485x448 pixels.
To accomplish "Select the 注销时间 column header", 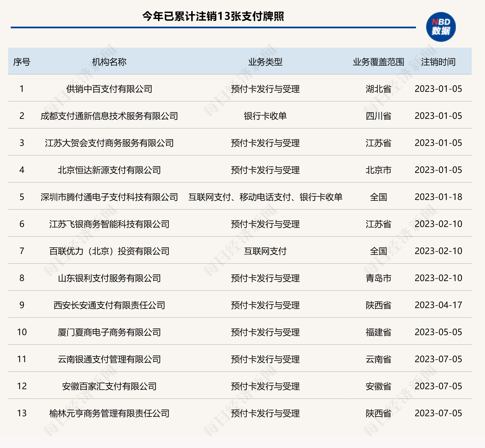I will point(438,62).
